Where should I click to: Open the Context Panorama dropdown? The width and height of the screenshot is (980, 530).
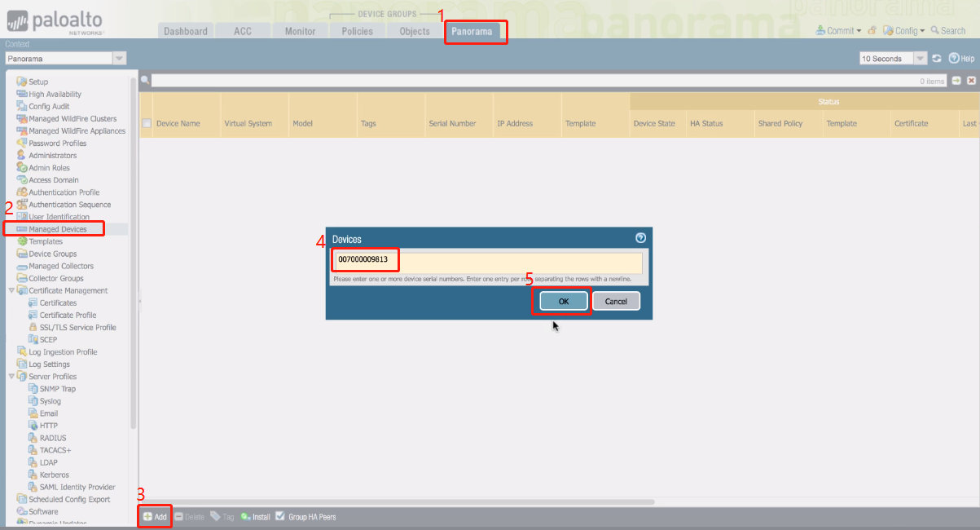click(119, 59)
